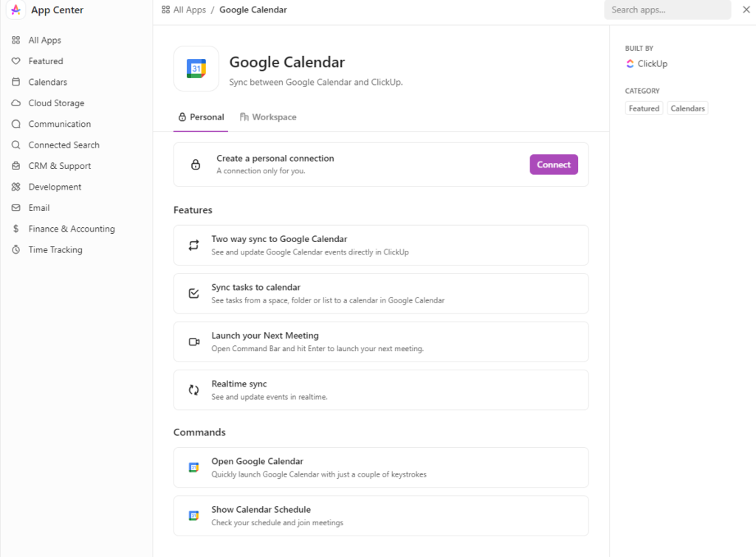Select Two way sync to Google Calendar
Image resolution: width=756 pixels, height=557 pixels.
pyautogui.click(x=381, y=245)
